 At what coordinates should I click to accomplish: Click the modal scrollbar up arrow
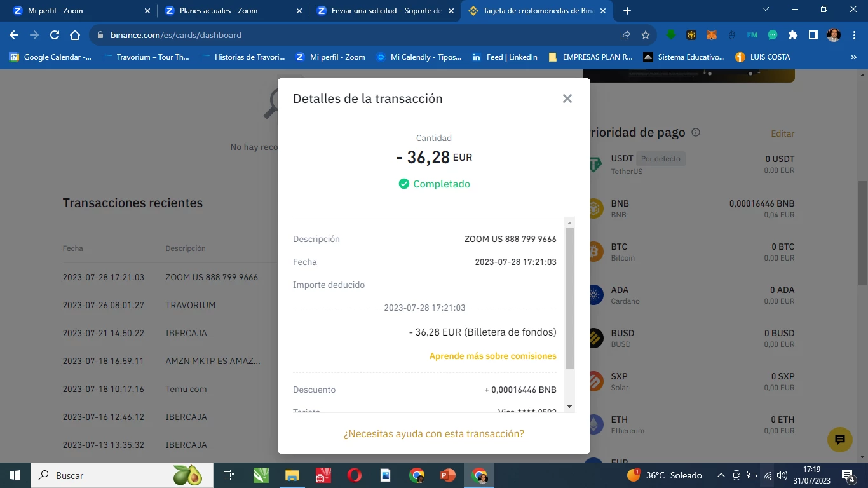pyautogui.click(x=569, y=222)
